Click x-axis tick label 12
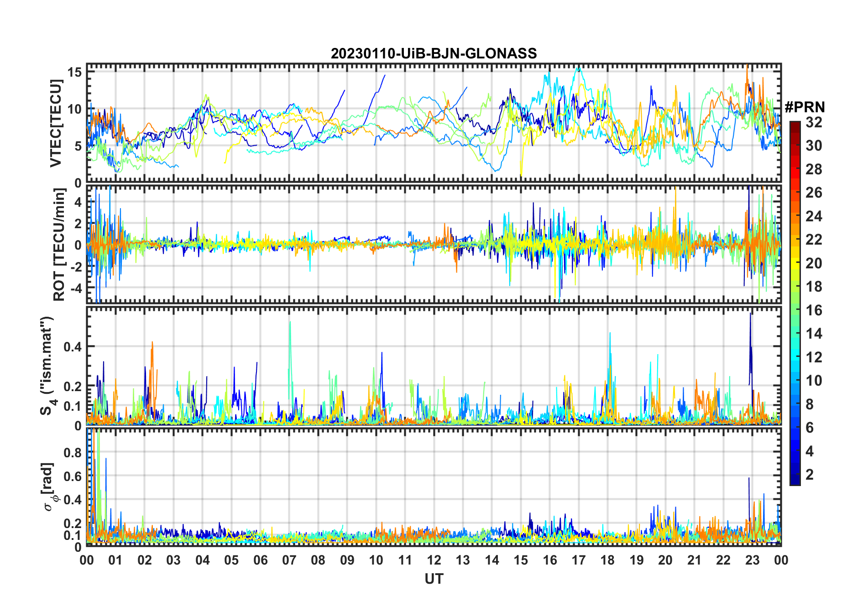 [434, 560]
